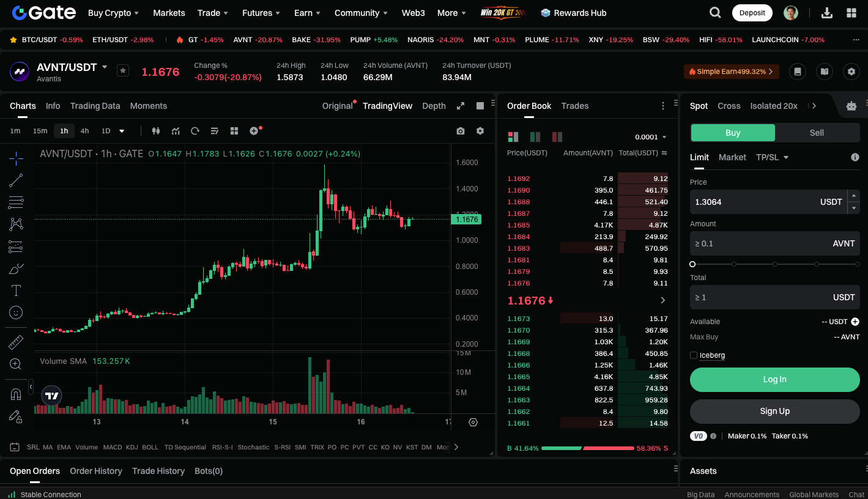
Task: Pick the text annotation tool
Action: coord(15,290)
